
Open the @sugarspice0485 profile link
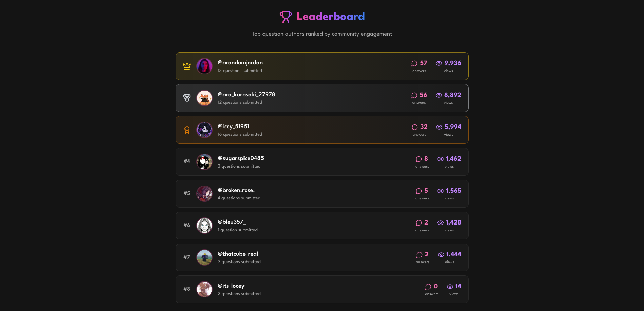pyautogui.click(x=241, y=158)
